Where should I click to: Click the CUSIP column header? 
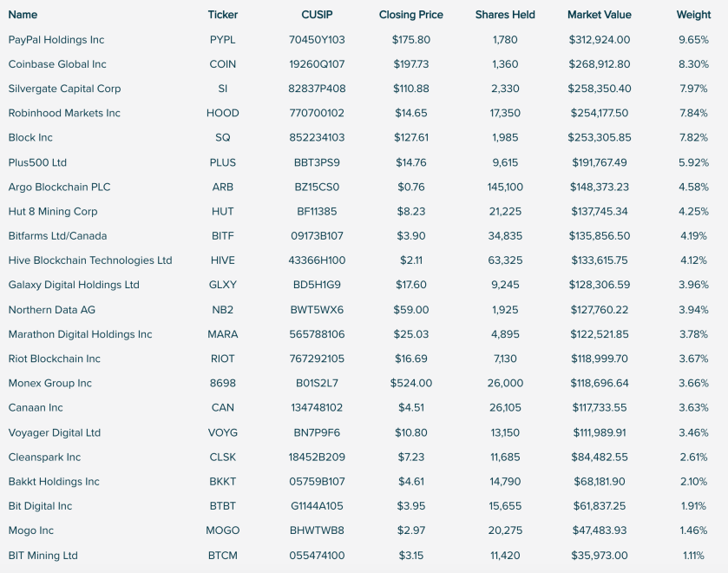click(x=317, y=15)
